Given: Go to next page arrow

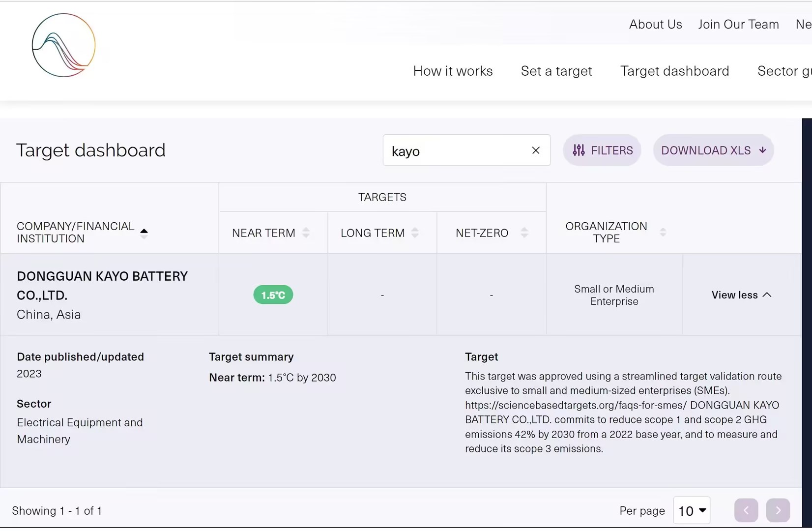Looking at the screenshot, I should pyautogui.click(x=778, y=511).
